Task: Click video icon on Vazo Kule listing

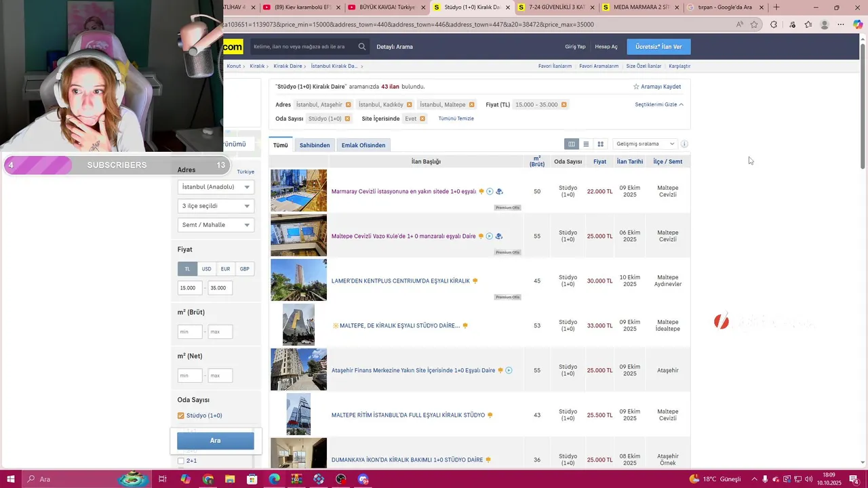Action: coord(489,236)
